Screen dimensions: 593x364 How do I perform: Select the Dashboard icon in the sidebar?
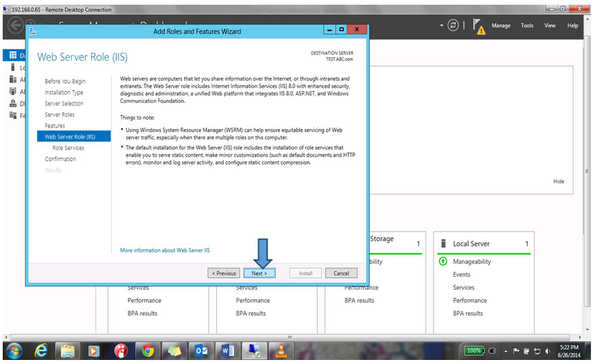pyautogui.click(x=13, y=55)
